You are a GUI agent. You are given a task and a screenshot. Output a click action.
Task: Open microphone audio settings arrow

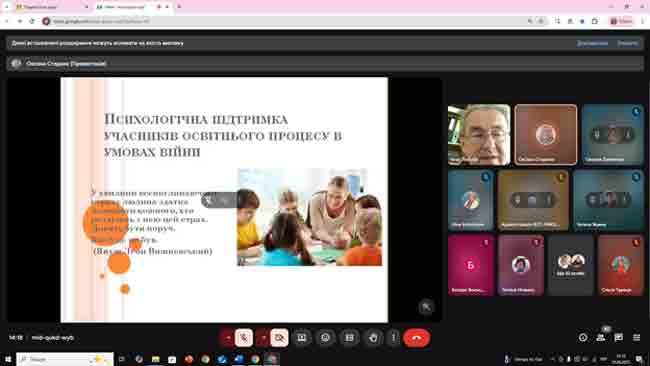click(227, 338)
